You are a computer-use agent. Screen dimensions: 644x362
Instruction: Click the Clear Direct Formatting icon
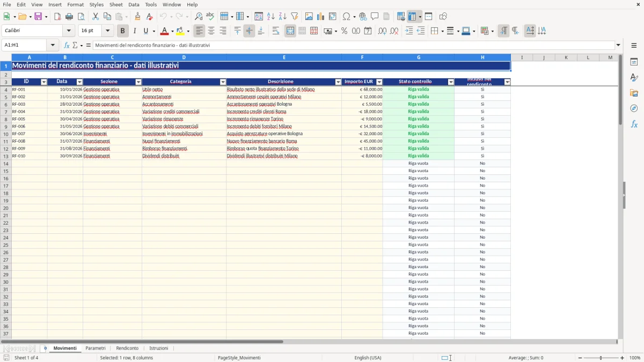(x=149, y=17)
